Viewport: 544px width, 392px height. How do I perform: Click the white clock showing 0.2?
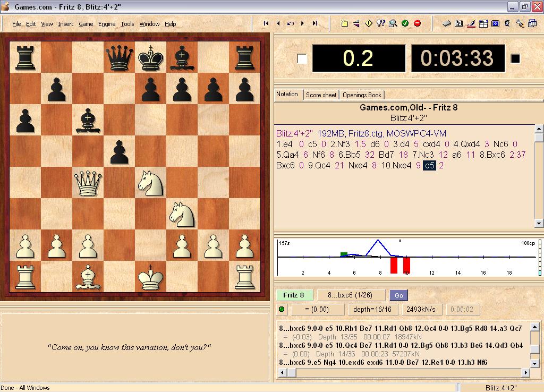point(359,58)
